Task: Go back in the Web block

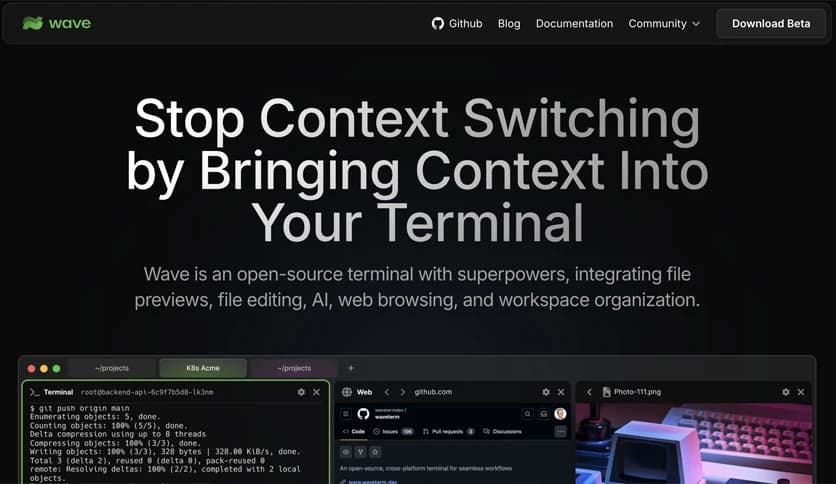Action: click(387, 392)
